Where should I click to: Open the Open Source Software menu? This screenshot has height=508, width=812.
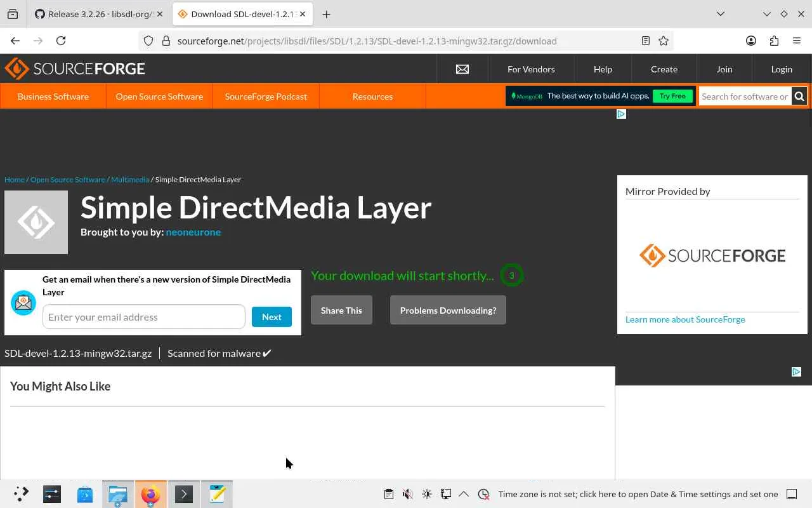[159, 97]
